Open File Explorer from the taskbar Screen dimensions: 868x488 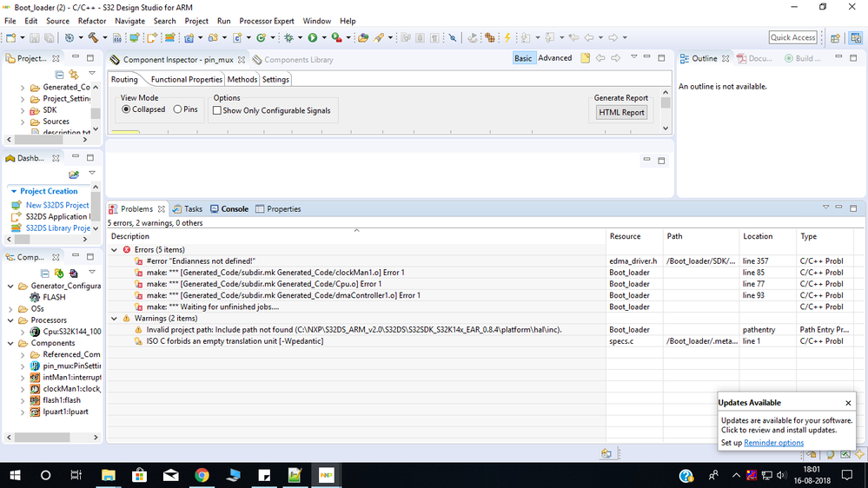tap(109, 475)
